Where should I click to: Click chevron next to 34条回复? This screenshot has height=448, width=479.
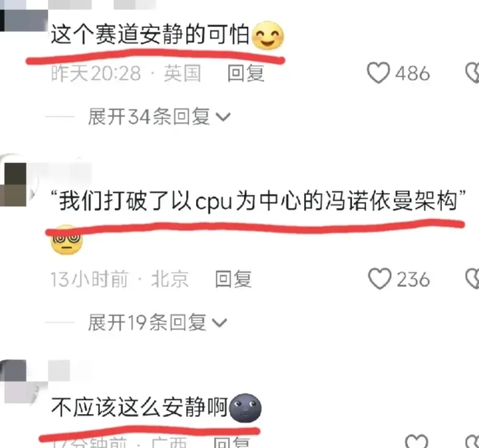pyautogui.click(x=223, y=116)
